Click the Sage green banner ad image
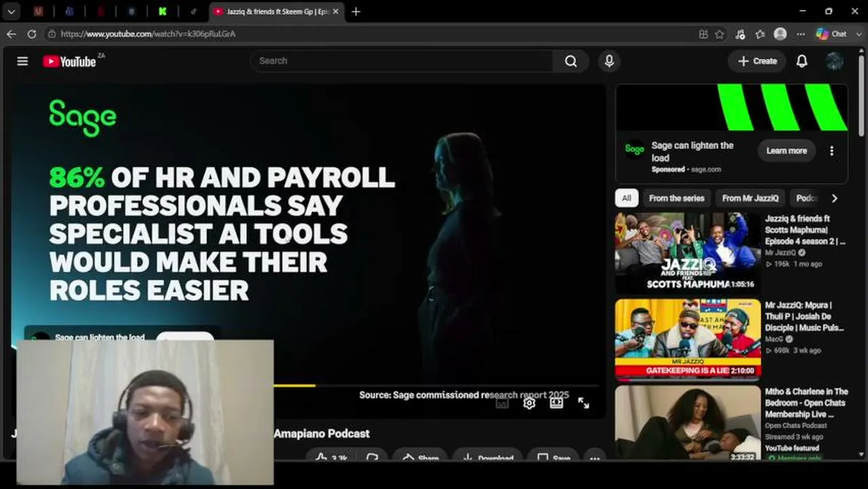Viewport: 868px width, 489px height. click(731, 107)
